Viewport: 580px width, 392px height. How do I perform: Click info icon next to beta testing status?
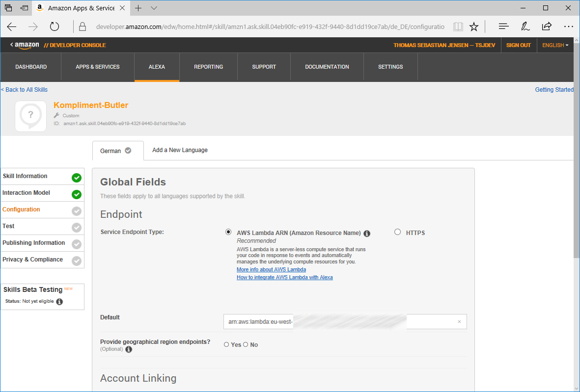pyautogui.click(x=59, y=302)
